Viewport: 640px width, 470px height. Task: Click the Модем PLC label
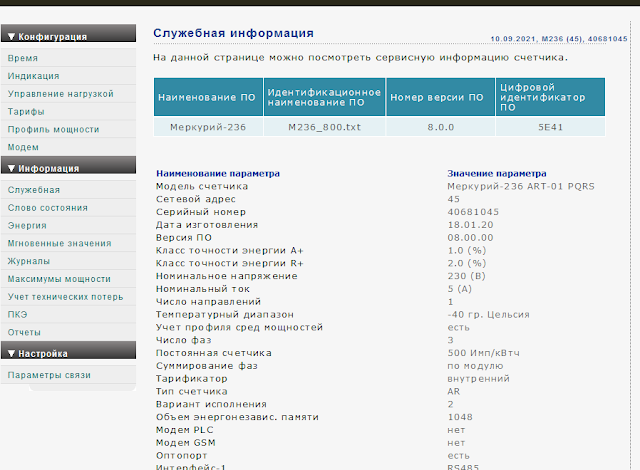[184, 430]
